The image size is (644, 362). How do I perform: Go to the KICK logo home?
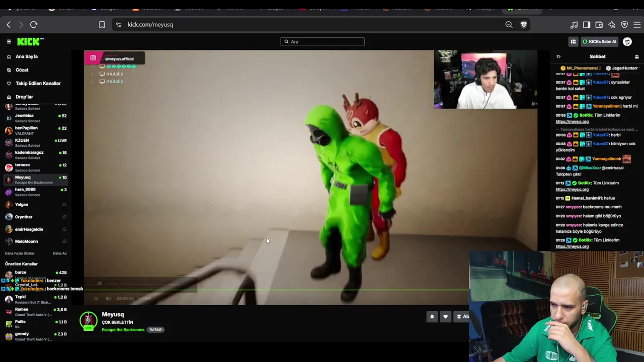pos(31,42)
